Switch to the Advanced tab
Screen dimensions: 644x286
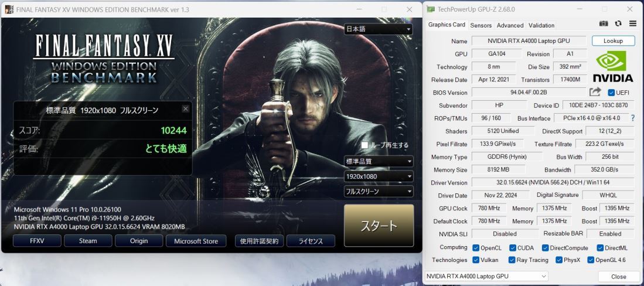pos(510,25)
